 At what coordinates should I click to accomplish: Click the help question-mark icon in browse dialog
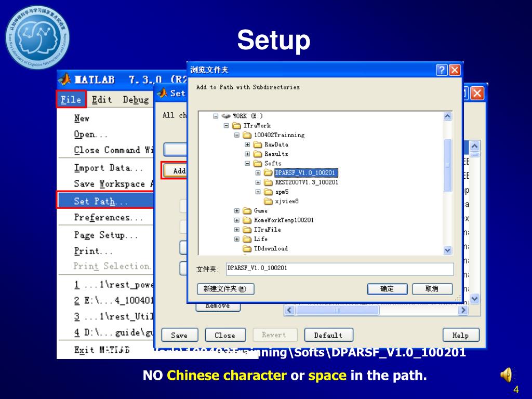click(442, 70)
